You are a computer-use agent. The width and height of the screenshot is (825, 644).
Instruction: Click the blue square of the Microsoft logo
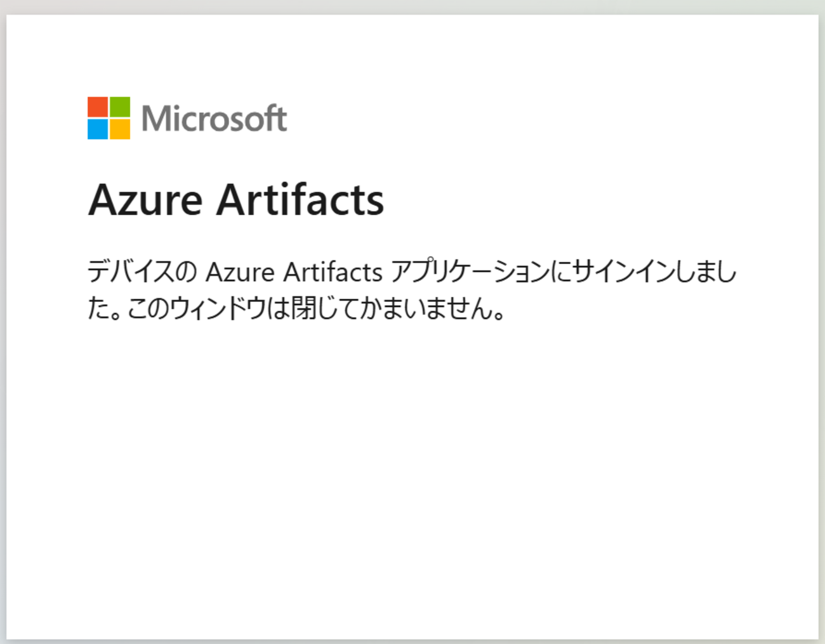(98, 129)
